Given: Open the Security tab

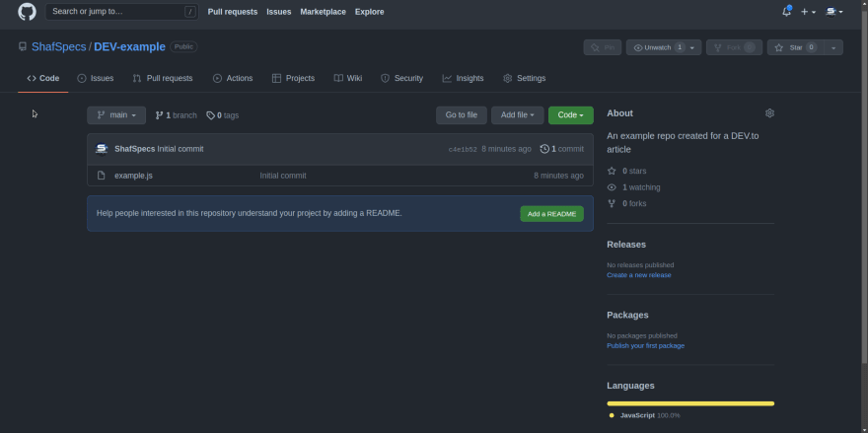Looking at the screenshot, I should [401, 79].
